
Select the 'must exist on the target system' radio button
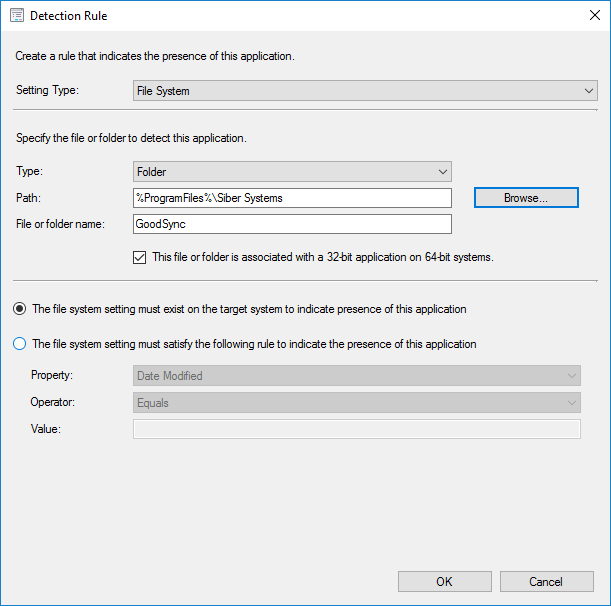click(x=20, y=309)
